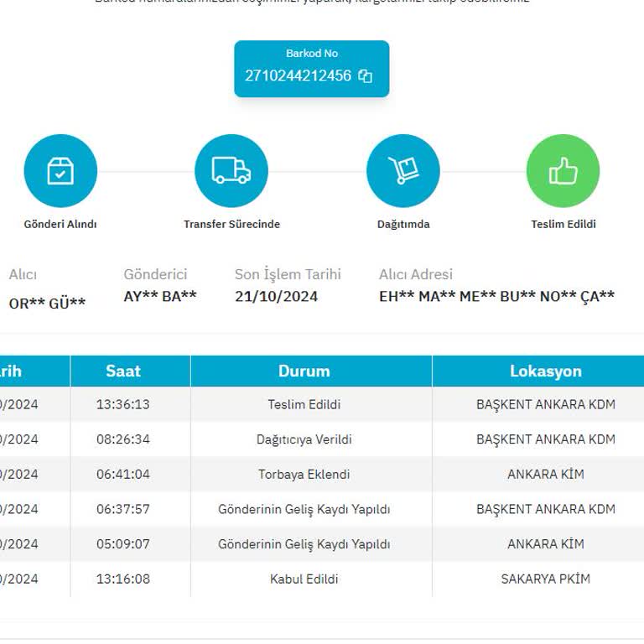Screen dimensions: 644x644
Task: Click the Gönderi Alındı package icon
Action: [60, 171]
